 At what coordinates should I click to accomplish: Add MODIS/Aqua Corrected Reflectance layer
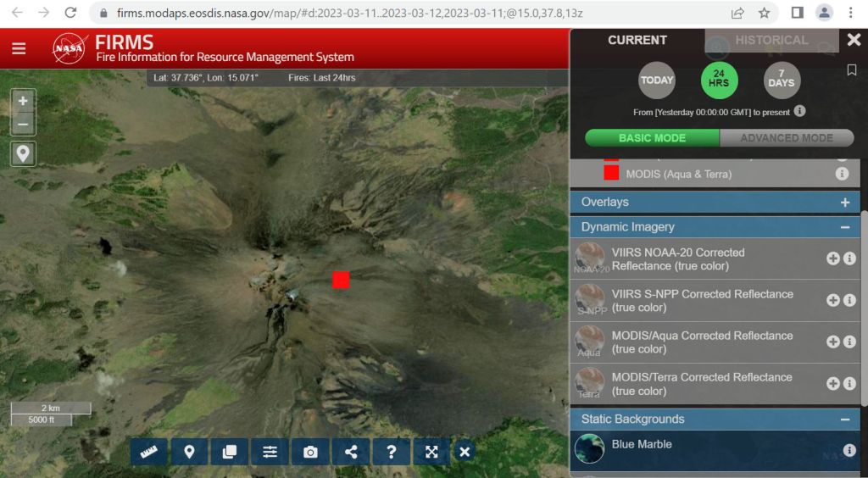click(833, 342)
